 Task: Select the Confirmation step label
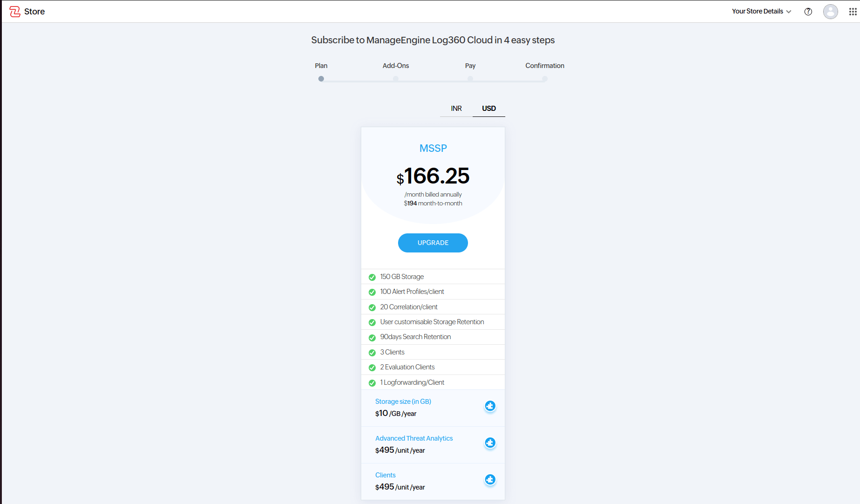545,66
